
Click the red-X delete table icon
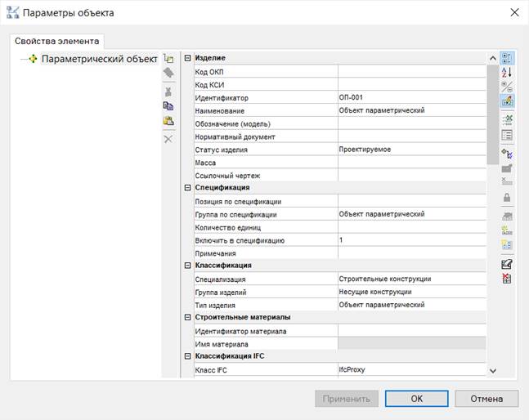pos(507,279)
